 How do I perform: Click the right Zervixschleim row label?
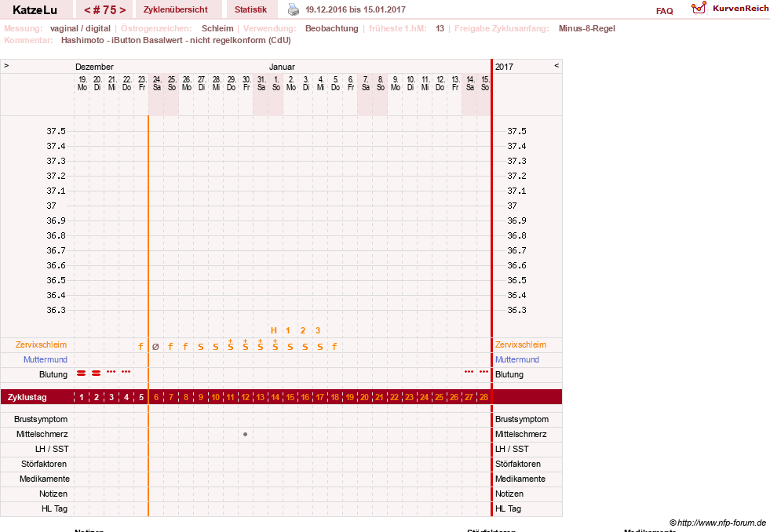coord(520,344)
